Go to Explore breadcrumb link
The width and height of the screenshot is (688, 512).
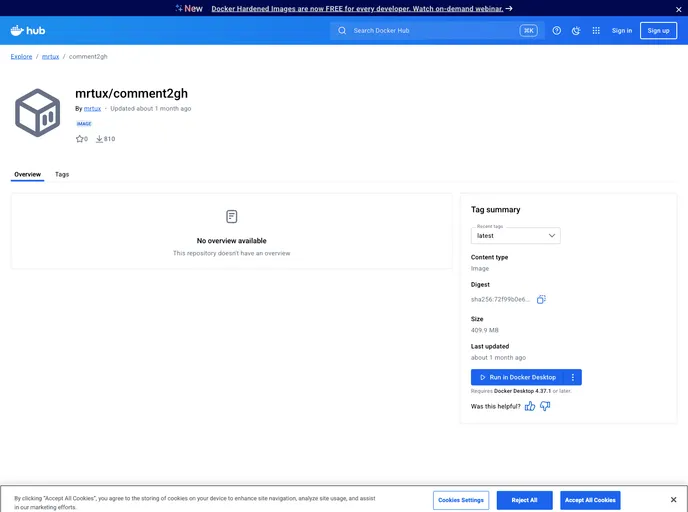[21, 57]
